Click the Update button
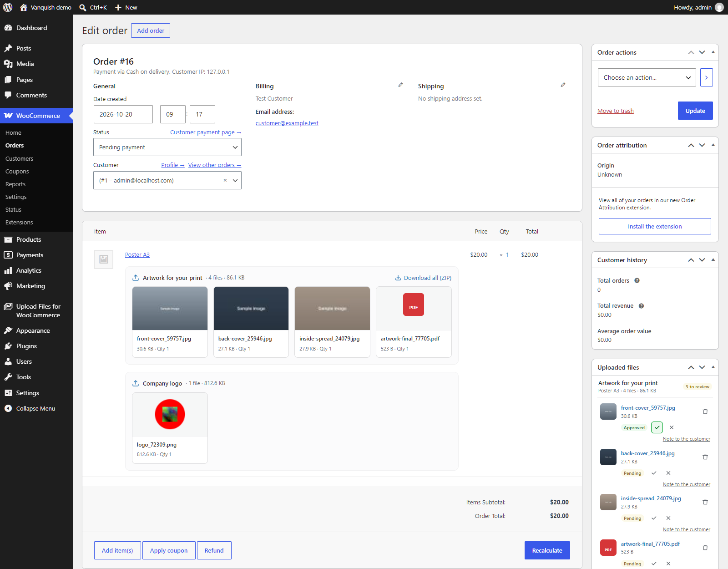The height and width of the screenshot is (569, 728). (x=695, y=111)
